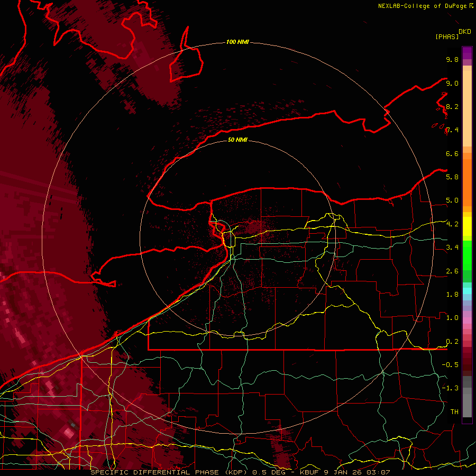Image resolution: width=476 pixels, height=476 pixels.
Task: Click the -1.3 value on color scale
Action: coord(450,388)
